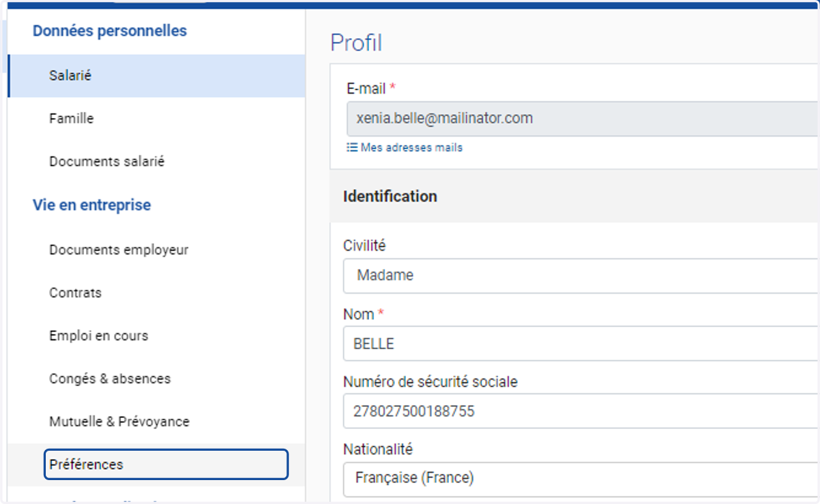
Task: Click the Profil page title
Action: point(356,43)
